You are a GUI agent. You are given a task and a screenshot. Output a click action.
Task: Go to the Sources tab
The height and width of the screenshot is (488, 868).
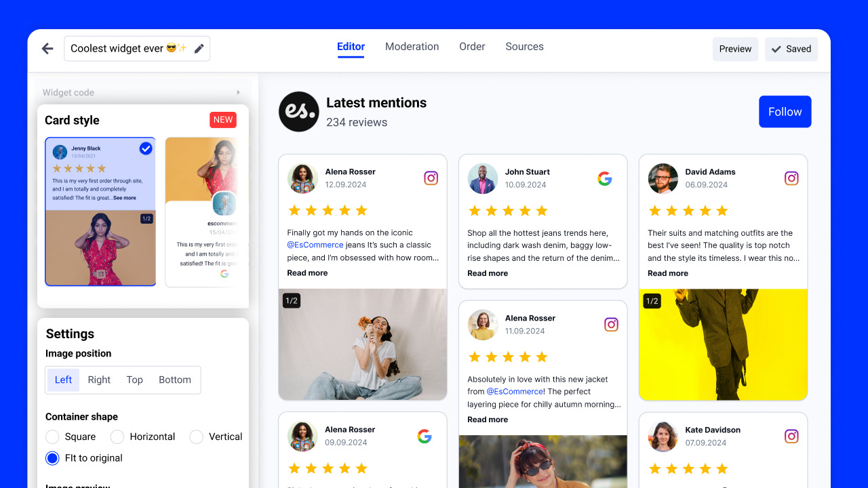525,47
